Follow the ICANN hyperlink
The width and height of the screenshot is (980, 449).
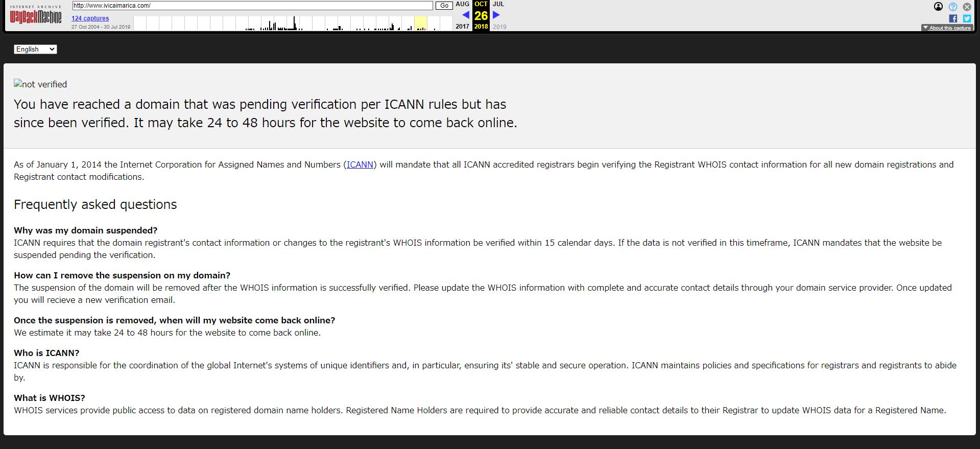pos(360,164)
